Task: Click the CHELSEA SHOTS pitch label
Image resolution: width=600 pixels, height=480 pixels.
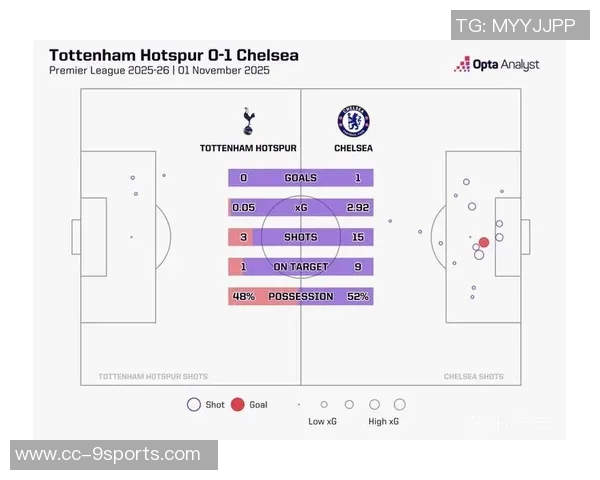Action: 474,377
